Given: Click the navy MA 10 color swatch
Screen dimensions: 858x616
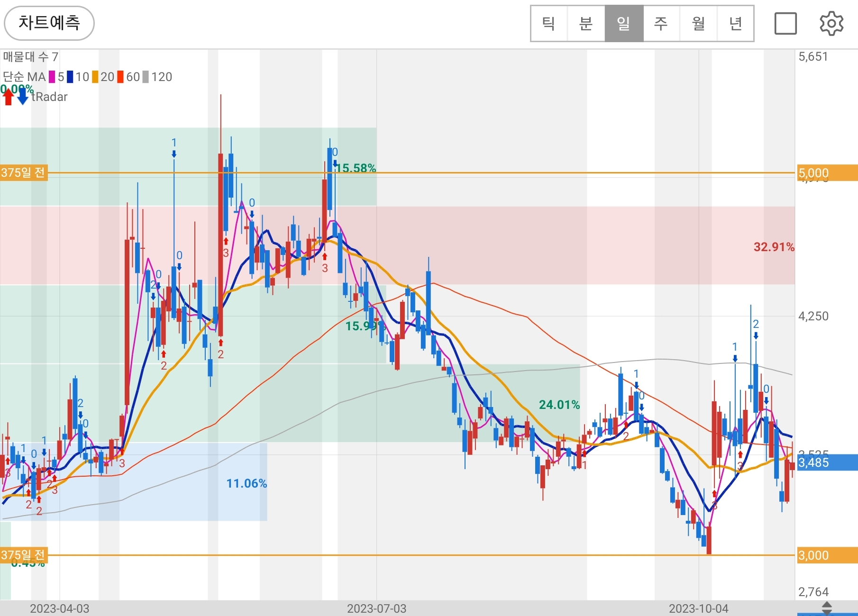Looking at the screenshot, I should 70,77.
